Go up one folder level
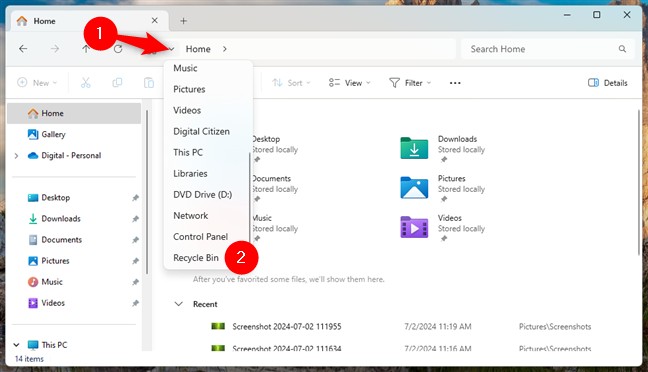This screenshot has width=648, height=372. point(86,49)
